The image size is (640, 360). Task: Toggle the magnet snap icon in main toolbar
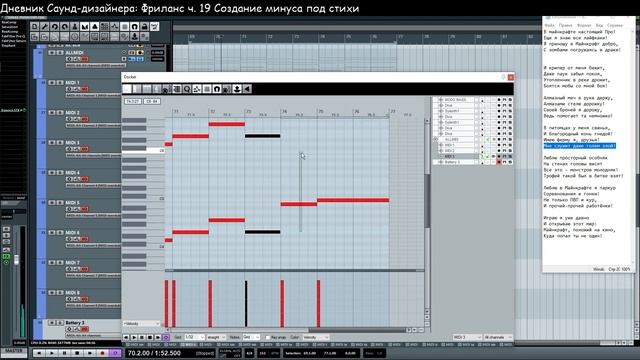pos(135,27)
